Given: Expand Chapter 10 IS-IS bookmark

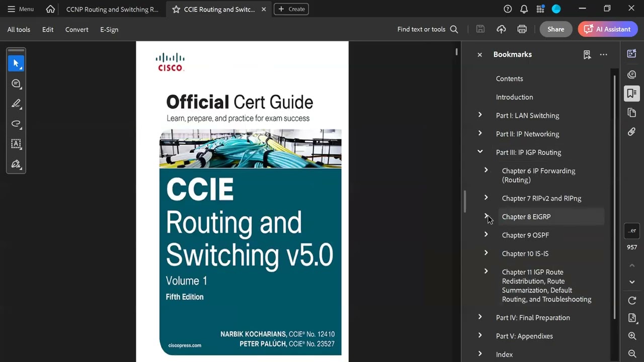Looking at the screenshot, I should pos(486,253).
